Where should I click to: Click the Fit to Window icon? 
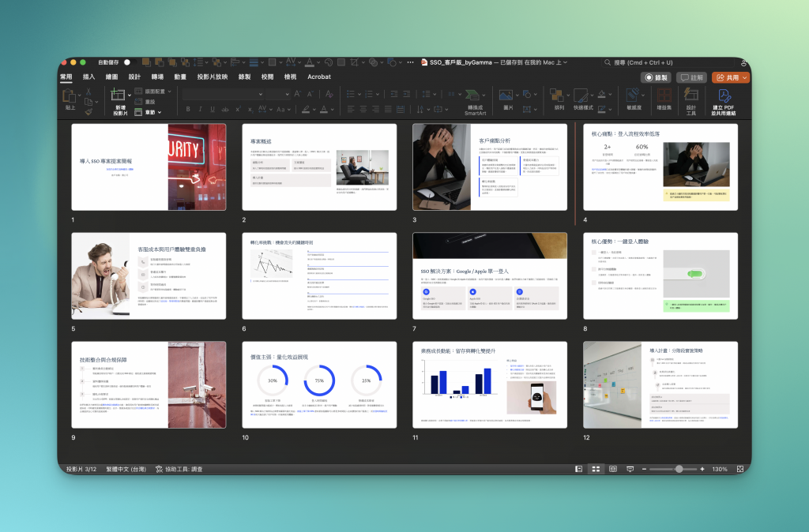point(739,469)
